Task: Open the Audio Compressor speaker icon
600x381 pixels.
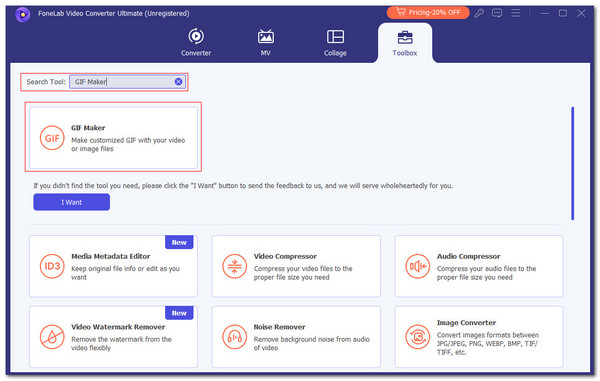Action: pyautogui.click(x=417, y=266)
